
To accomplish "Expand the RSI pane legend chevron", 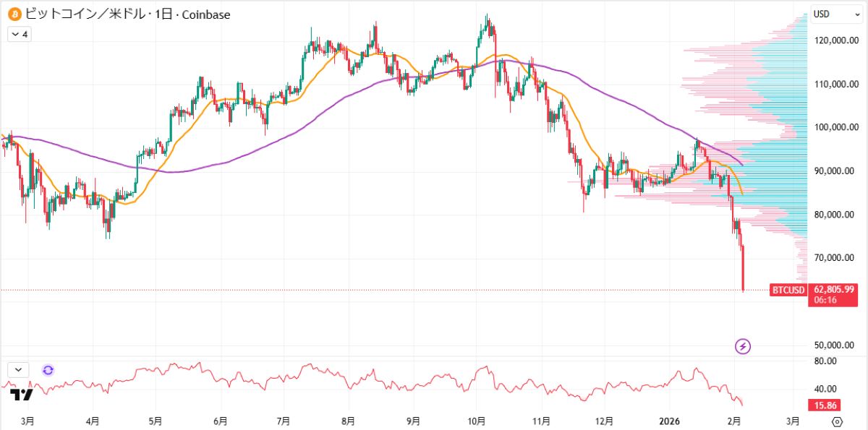I will coord(18,370).
